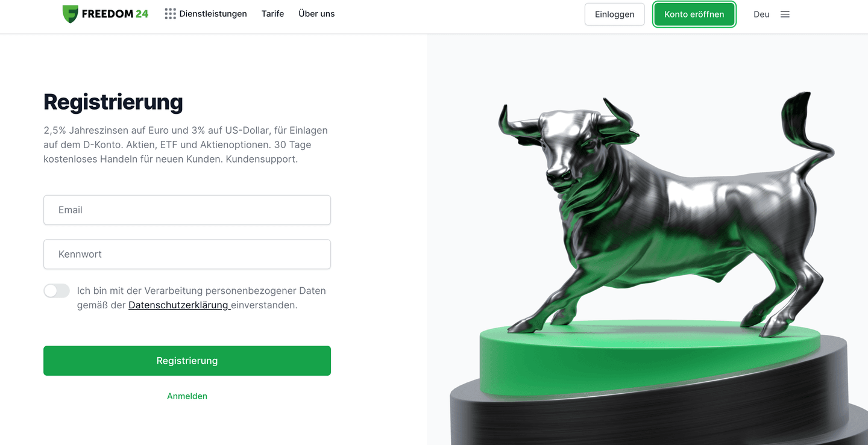Open the Über uns menu item
Screen dimensions: 868x445
(316, 14)
